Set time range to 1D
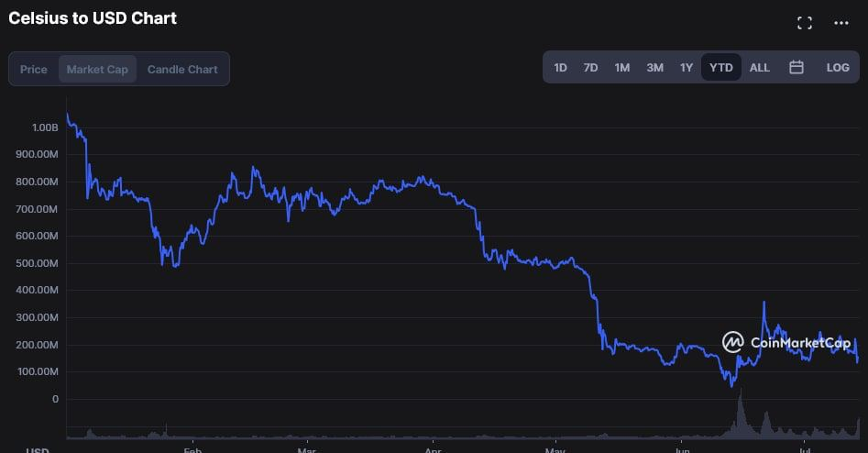 [561, 68]
